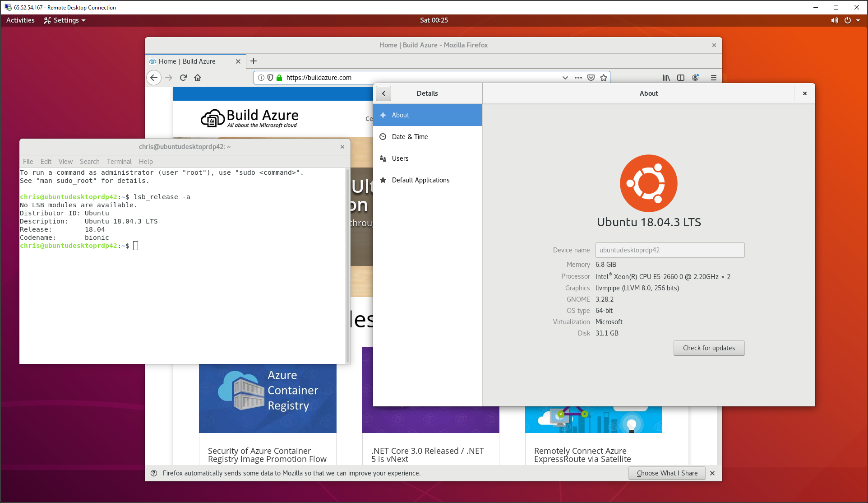This screenshot has width=868, height=503.
Task: Expand the Details panel back arrow
Action: [x=383, y=93]
